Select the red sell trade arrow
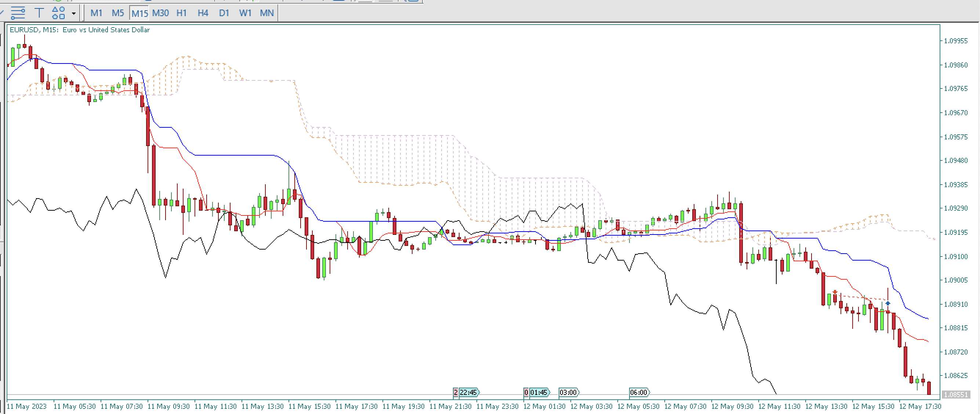 (835, 293)
